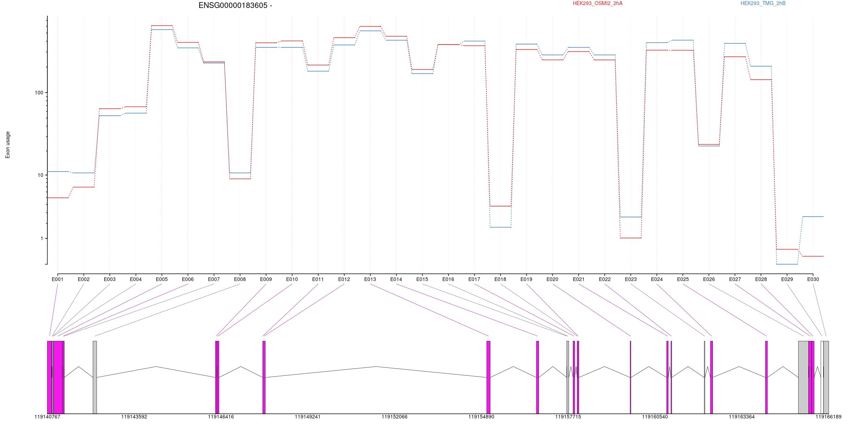This screenshot has width=868, height=434.
Task: Click exon label E008
Action: click(x=240, y=279)
